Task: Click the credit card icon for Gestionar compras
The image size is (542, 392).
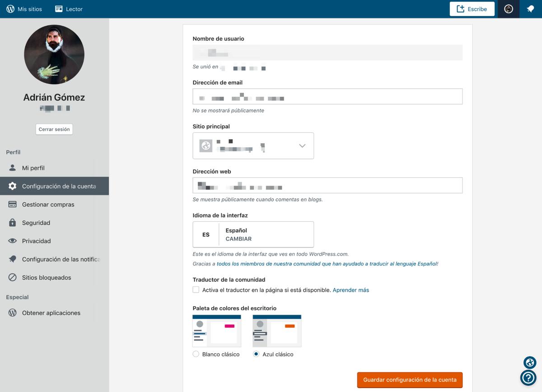Action: coord(13,205)
